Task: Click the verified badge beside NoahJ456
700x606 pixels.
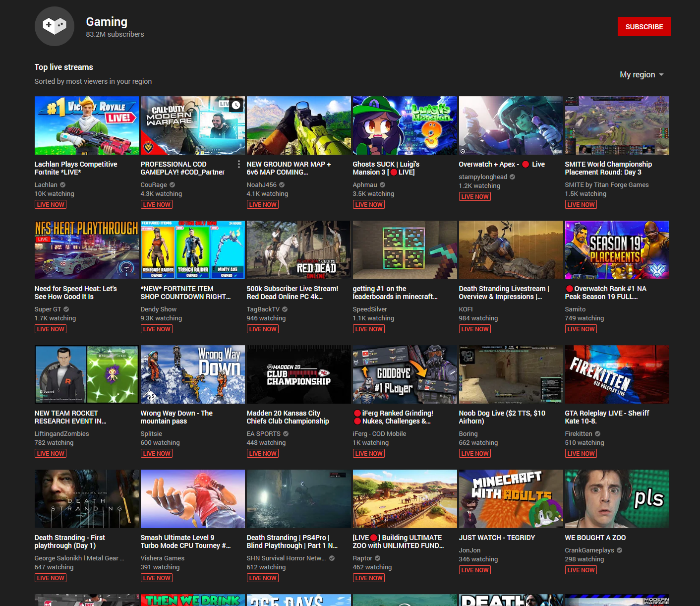Action: tap(282, 185)
